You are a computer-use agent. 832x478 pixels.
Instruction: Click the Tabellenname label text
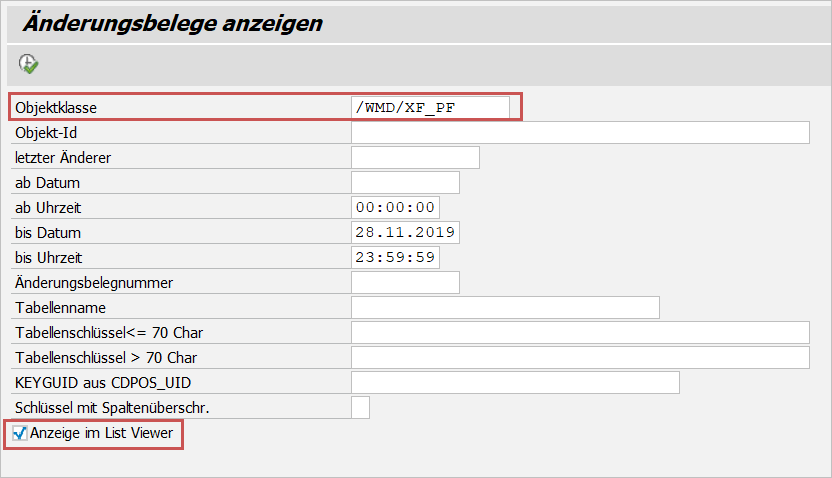point(61,308)
